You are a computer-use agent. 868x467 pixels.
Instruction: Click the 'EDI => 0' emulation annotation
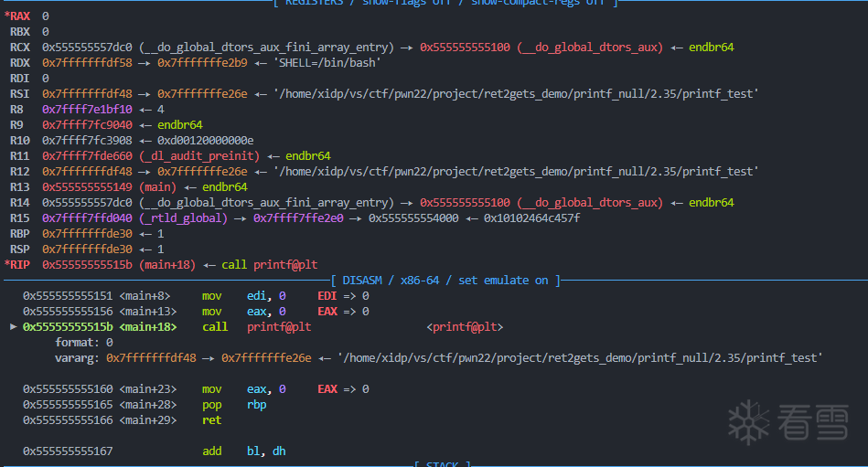343,295
